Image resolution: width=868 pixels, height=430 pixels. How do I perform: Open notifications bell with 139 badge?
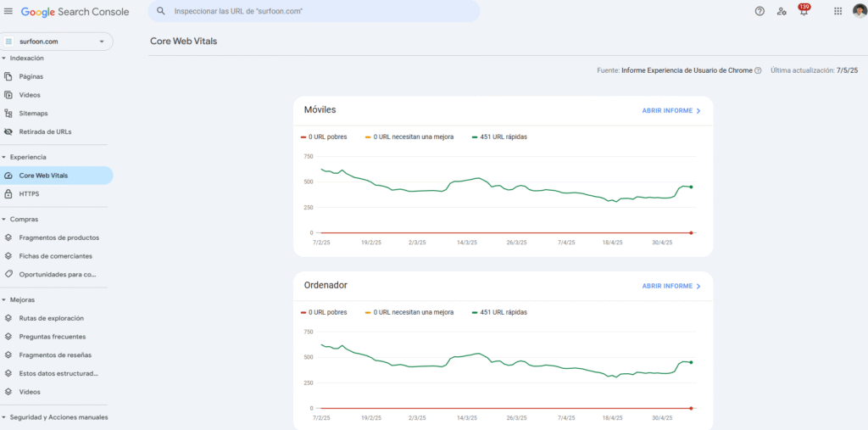(804, 12)
